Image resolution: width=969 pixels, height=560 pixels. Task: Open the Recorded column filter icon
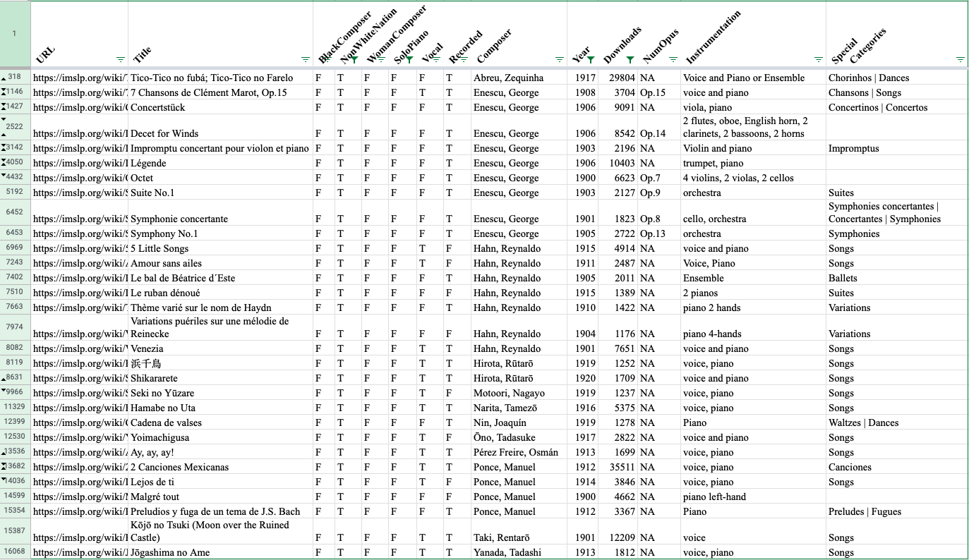pyautogui.click(x=465, y=61)
